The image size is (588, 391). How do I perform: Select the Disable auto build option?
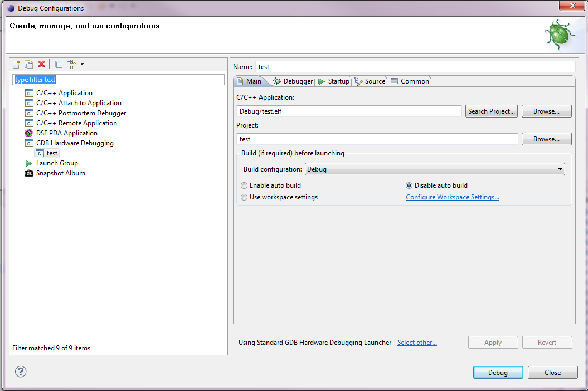(409, 185)
